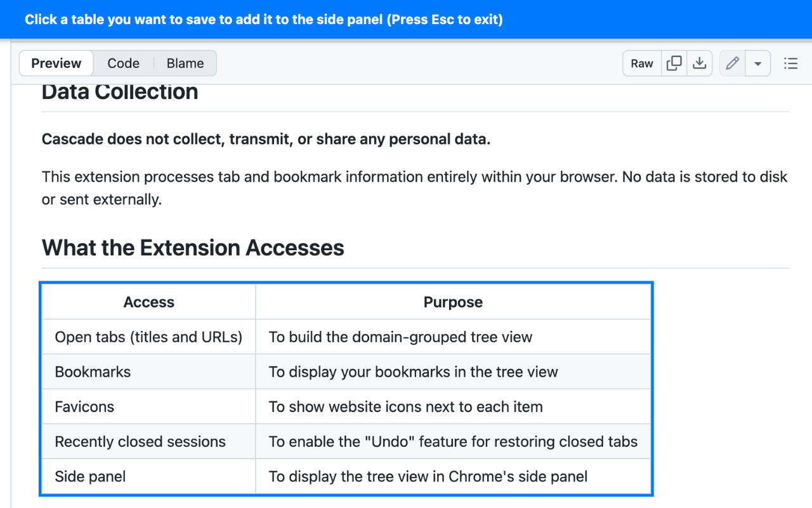Click the pencil edit file icon
This screenshot has height=508, width=812.
(733, 63)
